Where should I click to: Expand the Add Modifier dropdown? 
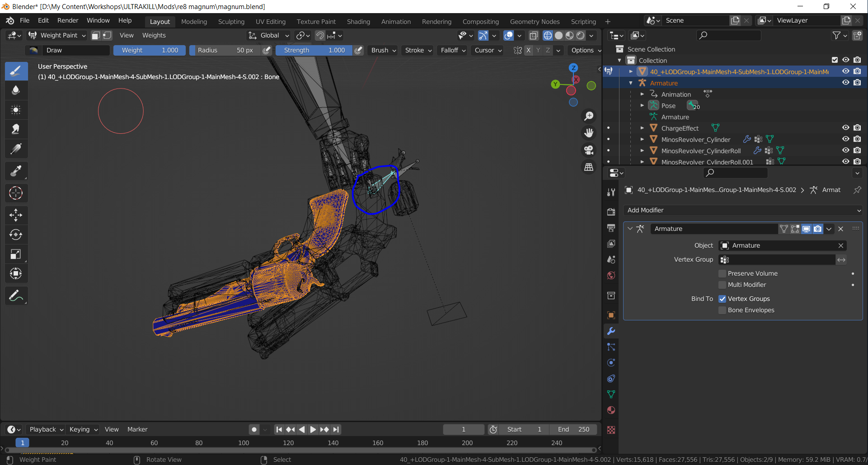click(743, 210)
